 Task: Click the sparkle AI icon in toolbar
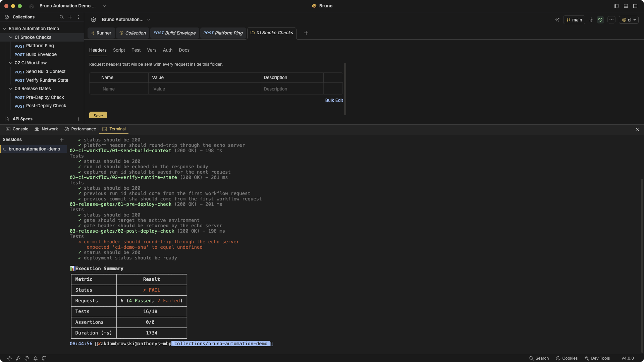click(x=557, y=20)
